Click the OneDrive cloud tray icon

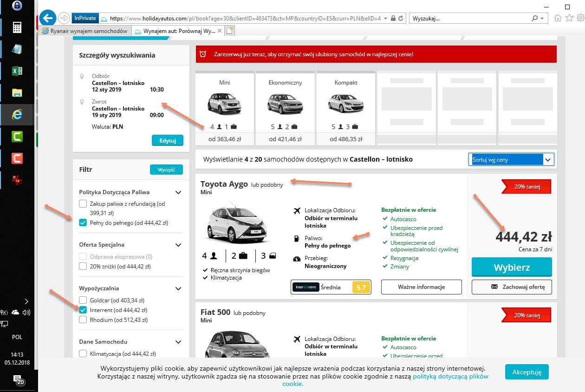click(15, 313)
